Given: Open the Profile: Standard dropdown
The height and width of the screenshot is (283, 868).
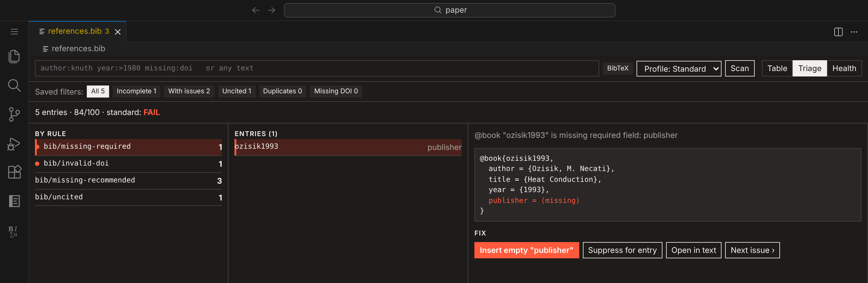Looking at the screenshot, I should (x=679, y=69).
